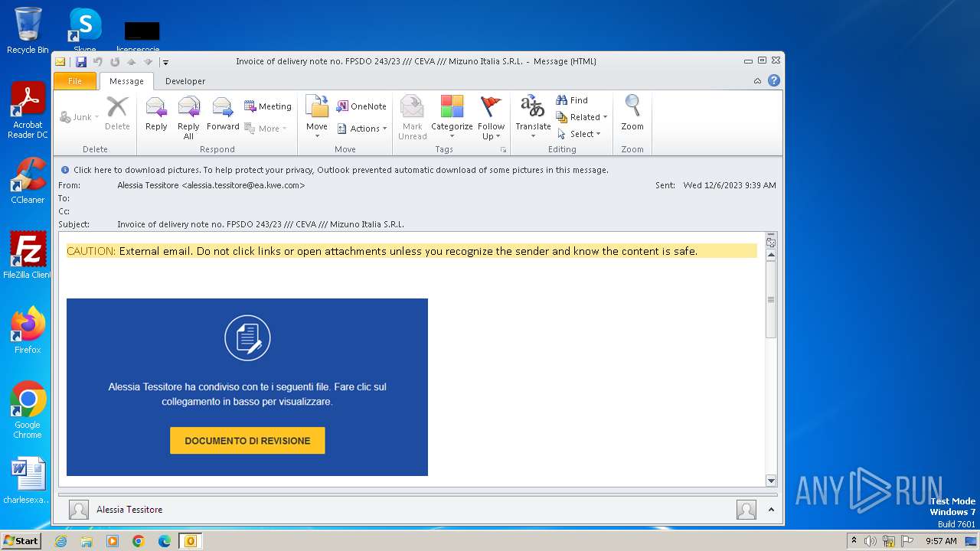This screenshot has height=551, width=980.
Task: Switch to the Message tab
Action: tap(126, 81)
